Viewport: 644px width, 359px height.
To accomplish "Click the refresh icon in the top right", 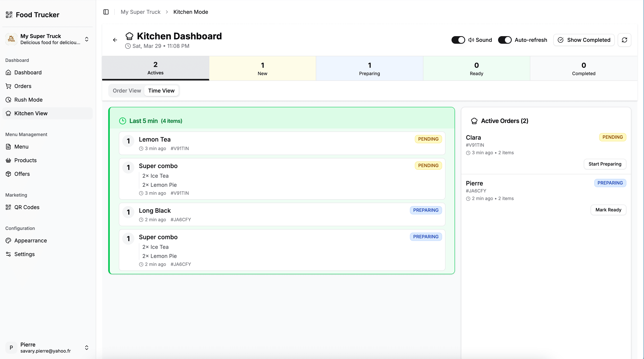I will pyautogui.click(x=625, y=40).
